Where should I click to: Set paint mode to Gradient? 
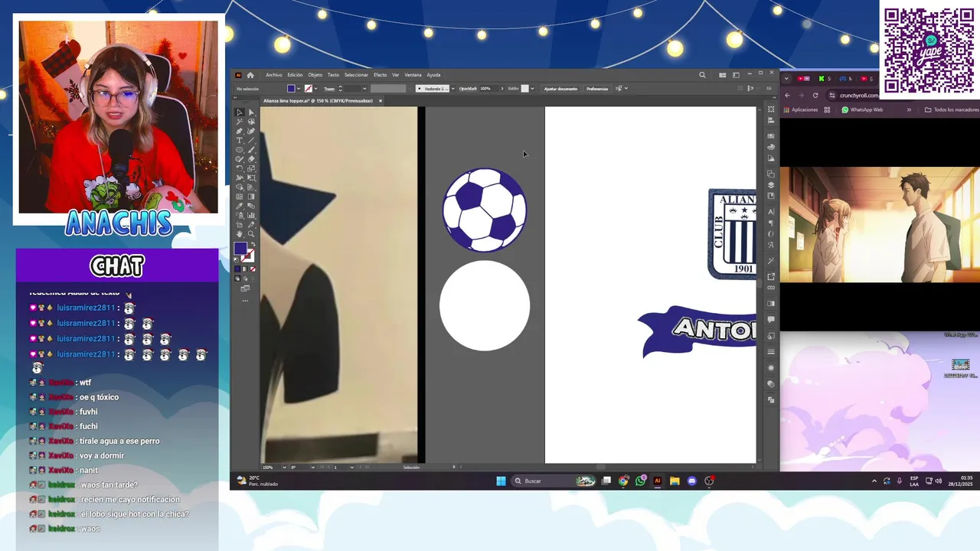[245, 269]
